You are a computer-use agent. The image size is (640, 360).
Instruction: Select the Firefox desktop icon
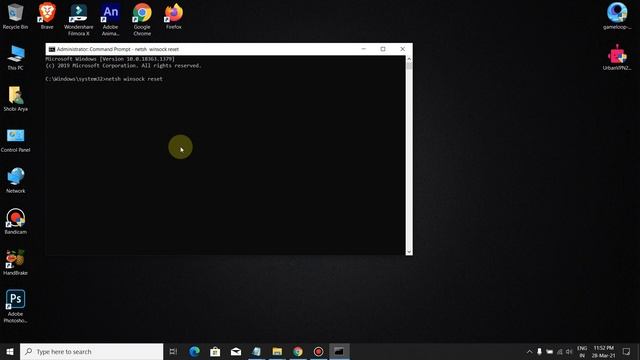click(x=173, y=16)
